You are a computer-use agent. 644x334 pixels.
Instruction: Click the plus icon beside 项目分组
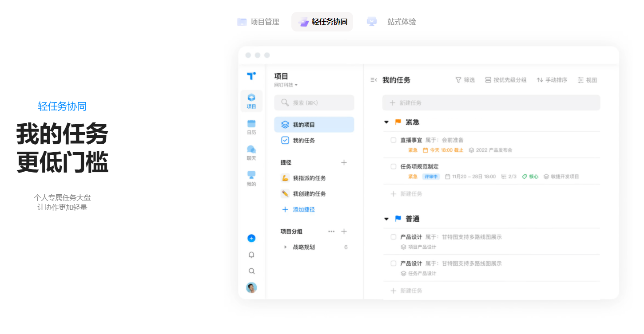click(344, 231)
